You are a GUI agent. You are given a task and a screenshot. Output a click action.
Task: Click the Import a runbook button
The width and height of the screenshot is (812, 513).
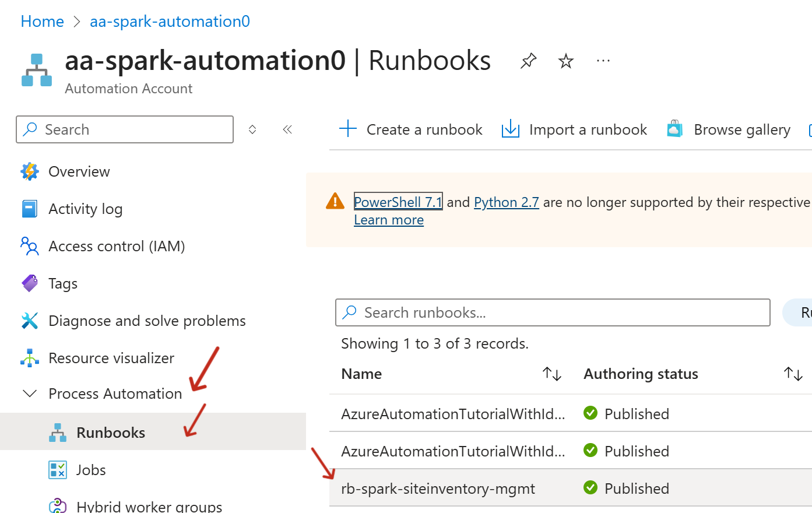pos(574,129)
